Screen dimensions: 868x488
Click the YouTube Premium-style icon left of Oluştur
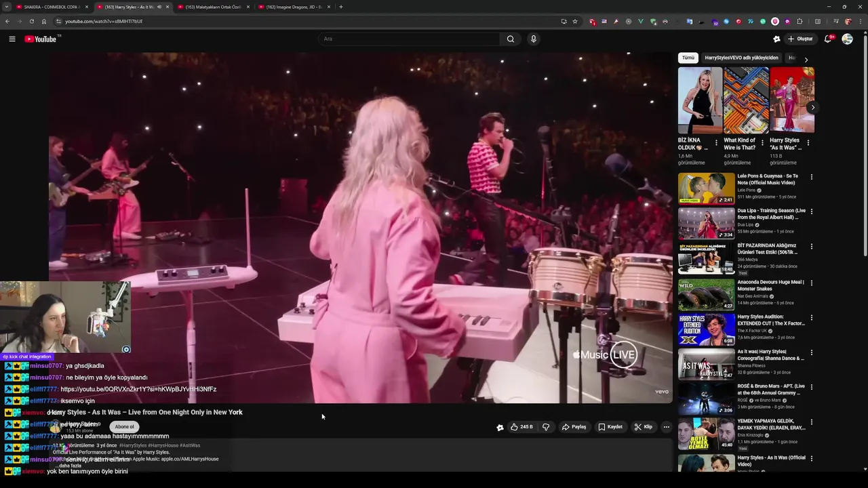[x=776, y=39]
